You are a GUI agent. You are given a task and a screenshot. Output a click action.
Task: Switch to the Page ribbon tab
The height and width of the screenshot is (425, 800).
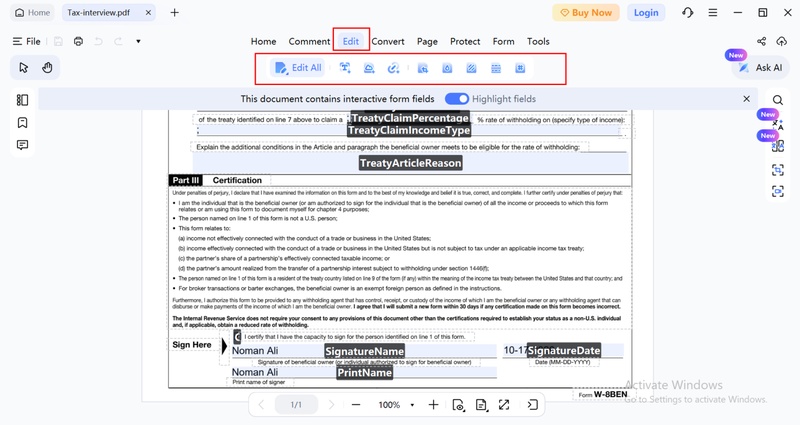tap(427, 41)
